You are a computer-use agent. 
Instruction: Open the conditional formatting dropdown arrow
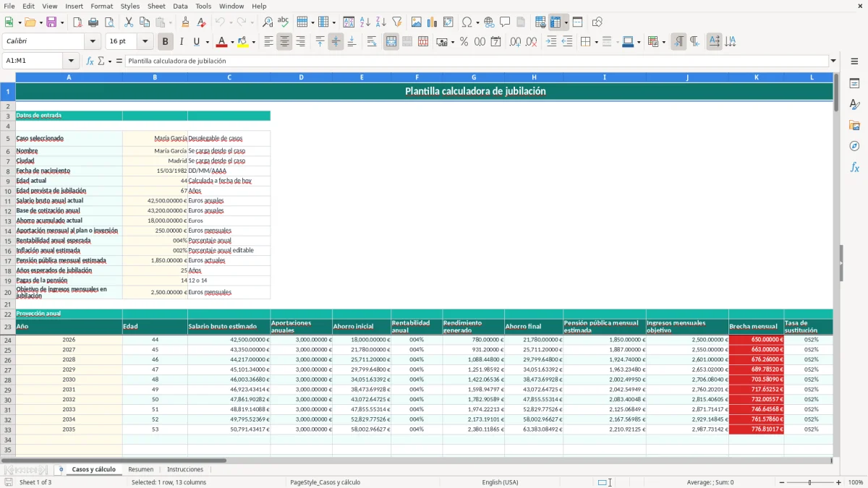click(663, 42)
